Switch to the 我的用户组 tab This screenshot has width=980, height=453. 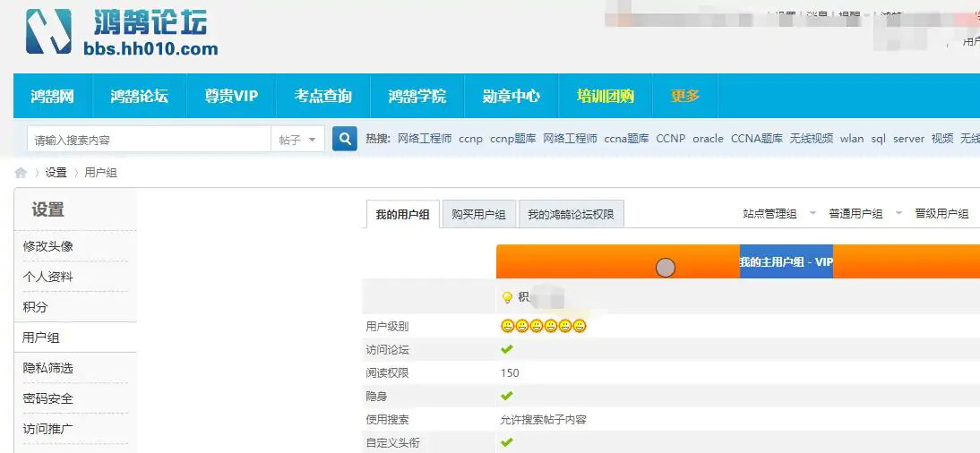point(402,214)
